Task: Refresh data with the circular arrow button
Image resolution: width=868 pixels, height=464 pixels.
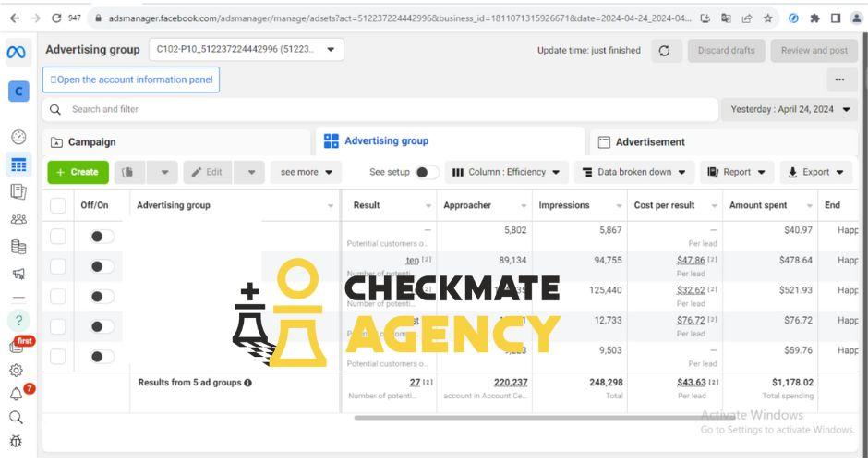Action: point(664,51)
